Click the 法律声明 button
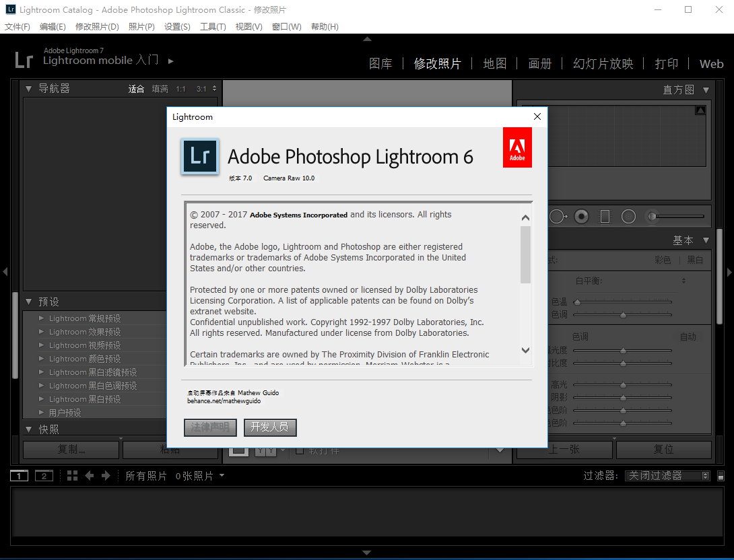Screen dimensions: 734x560 point(210,427)
